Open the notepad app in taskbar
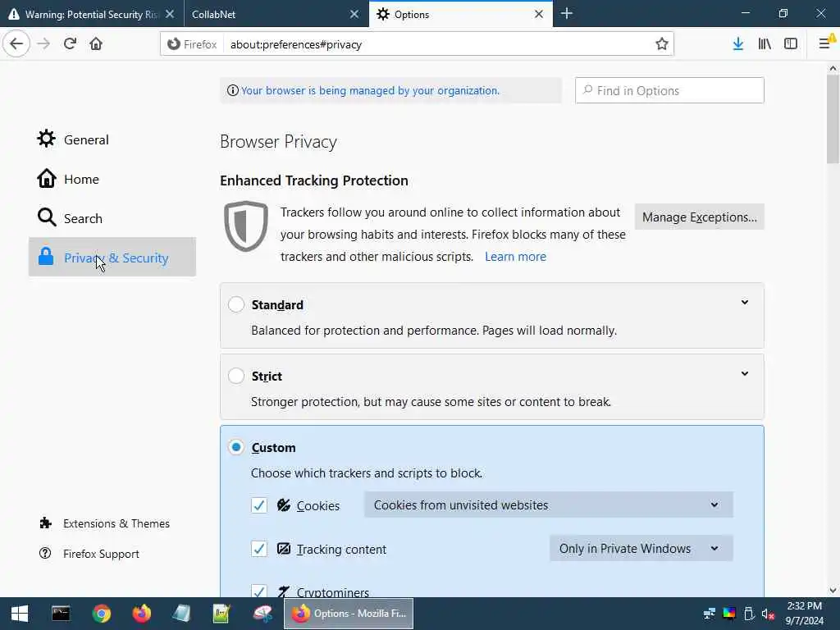 (181, 614)
